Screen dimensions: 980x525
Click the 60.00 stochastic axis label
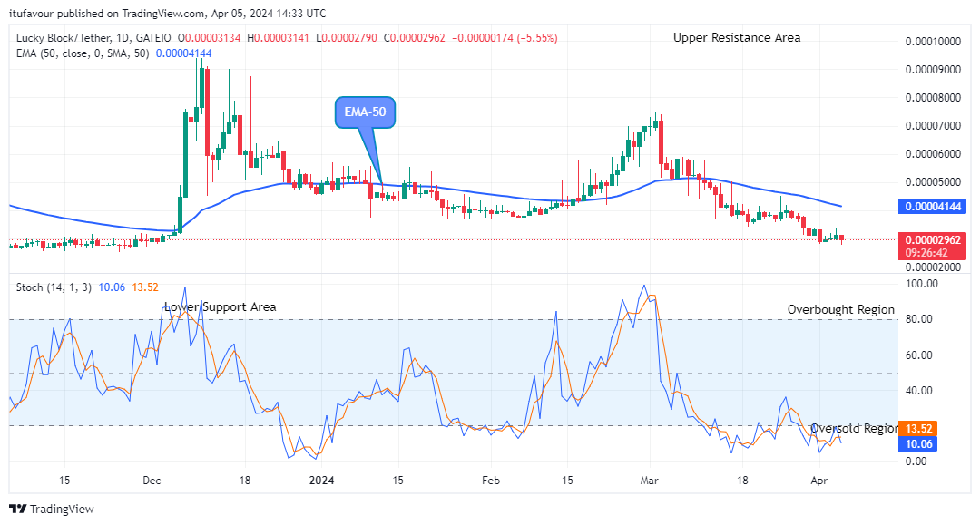tap(919, 355)
